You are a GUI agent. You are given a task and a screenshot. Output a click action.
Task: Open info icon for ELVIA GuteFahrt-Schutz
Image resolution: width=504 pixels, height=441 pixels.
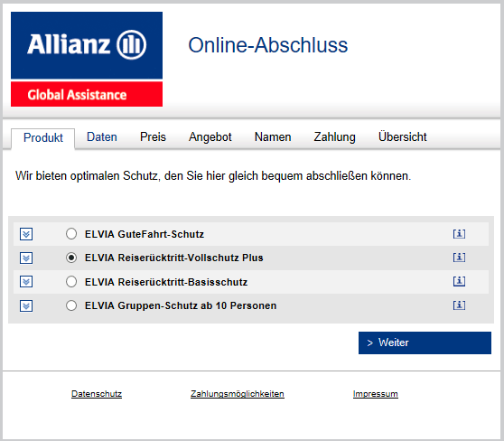point(459,234)
